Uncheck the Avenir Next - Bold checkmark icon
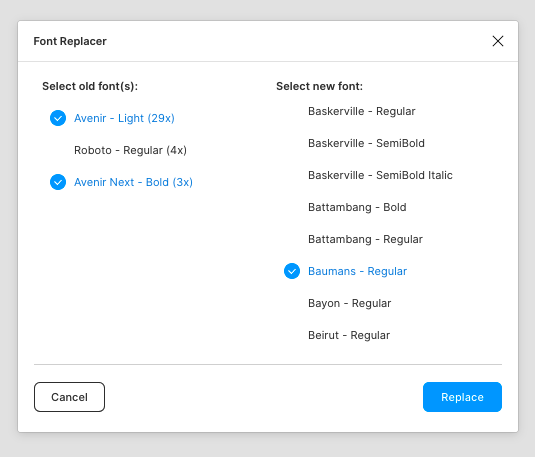 [x=58, y=182]
